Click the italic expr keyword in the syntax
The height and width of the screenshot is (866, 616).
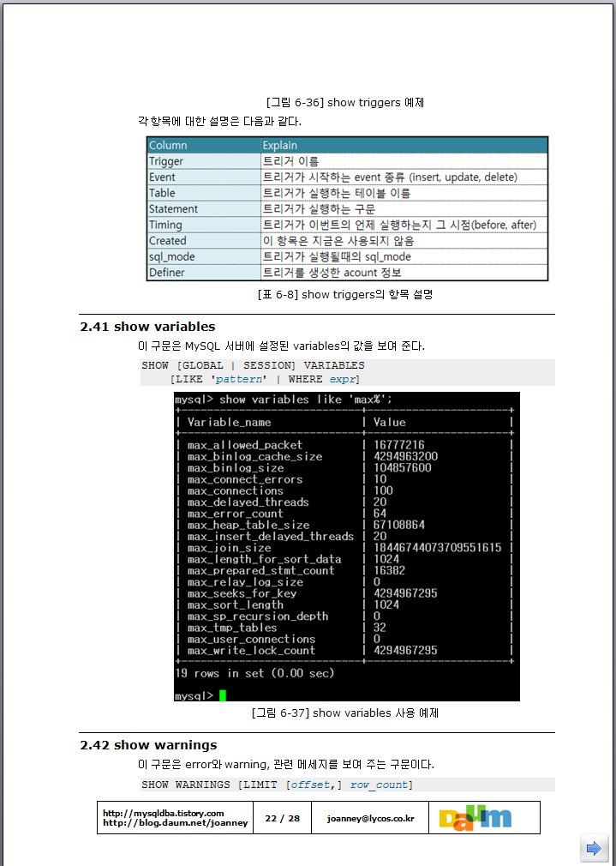point(342,380)
